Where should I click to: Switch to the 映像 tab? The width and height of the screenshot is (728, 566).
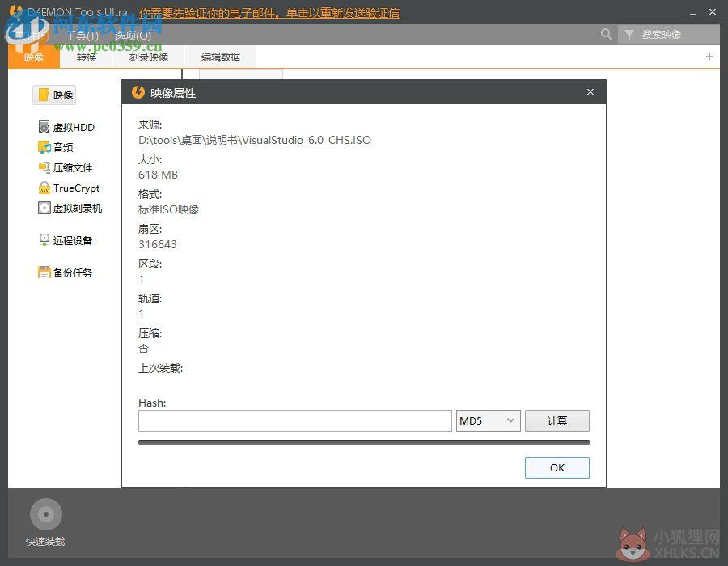pyautogui.click(x=34, y=57)
